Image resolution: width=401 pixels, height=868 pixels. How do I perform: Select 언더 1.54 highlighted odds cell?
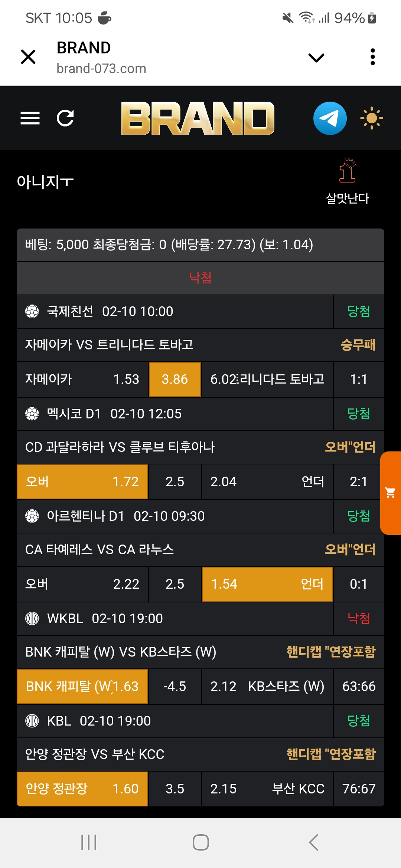(267, 584)
